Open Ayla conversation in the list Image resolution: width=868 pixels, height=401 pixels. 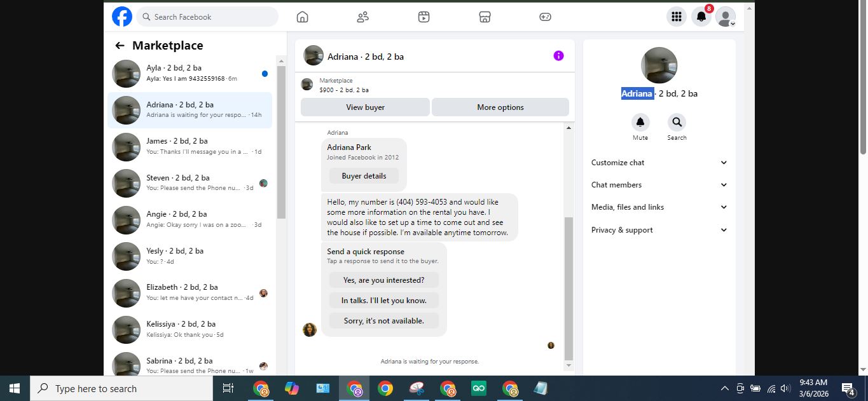click(189, 74)
